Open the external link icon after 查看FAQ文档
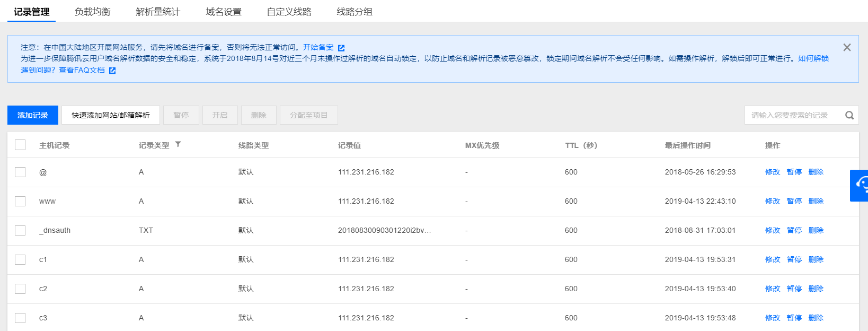The height and width of the screenshot is (331, 868). coord(112,70)
